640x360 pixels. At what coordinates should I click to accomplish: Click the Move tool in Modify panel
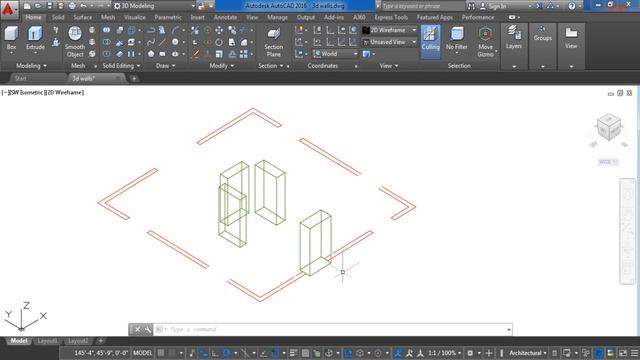(219, 30)
